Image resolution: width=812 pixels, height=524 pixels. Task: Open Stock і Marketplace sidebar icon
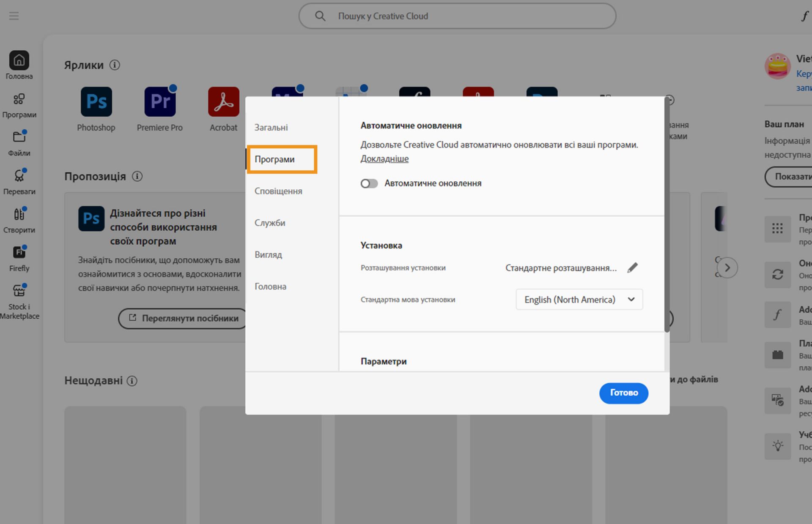click(19, 291)
